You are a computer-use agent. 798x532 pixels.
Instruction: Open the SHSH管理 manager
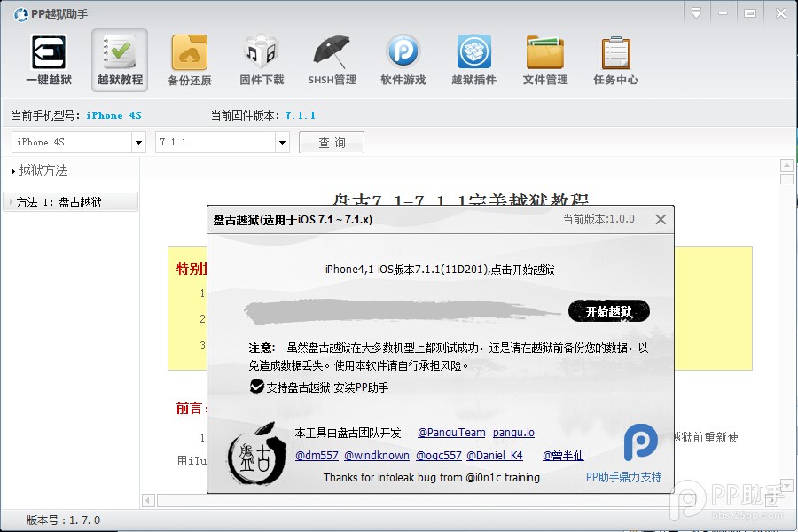click(332, 59)
